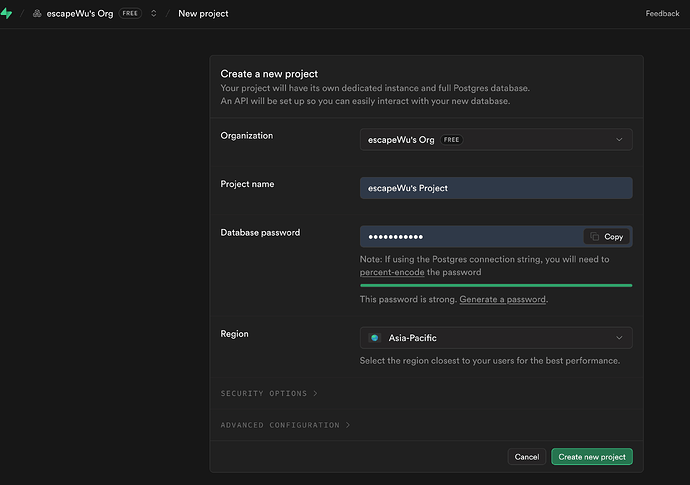690x485 pixels.
Task: Click the Organization field label
Action: [246, 136]
